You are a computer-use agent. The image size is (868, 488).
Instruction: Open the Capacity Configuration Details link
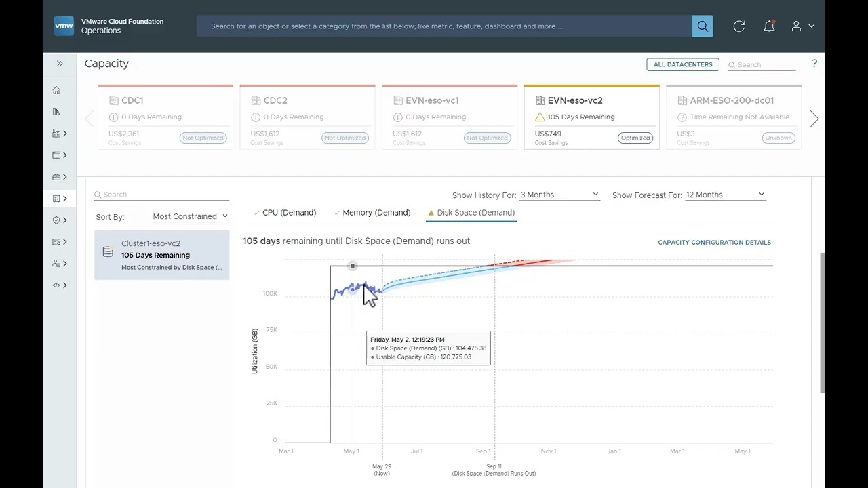(x=714, y=243)
